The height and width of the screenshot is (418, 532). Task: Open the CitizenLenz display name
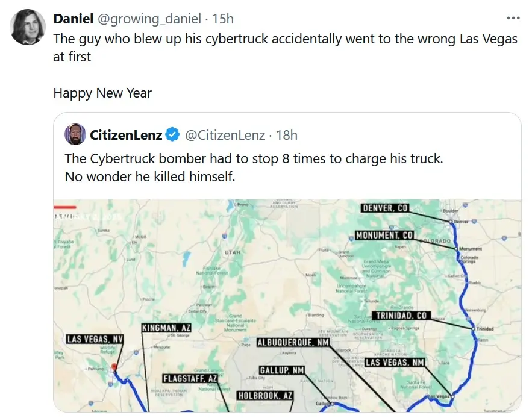[126, 135]
